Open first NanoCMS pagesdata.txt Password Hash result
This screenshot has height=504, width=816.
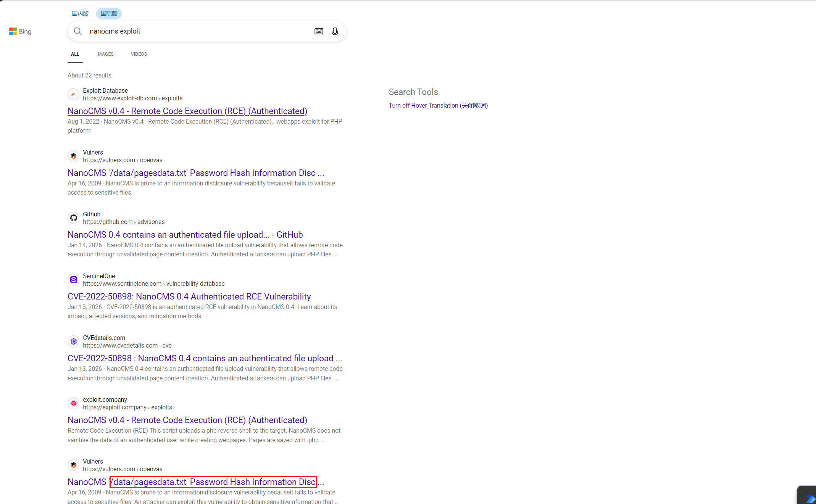click(196, 173)
